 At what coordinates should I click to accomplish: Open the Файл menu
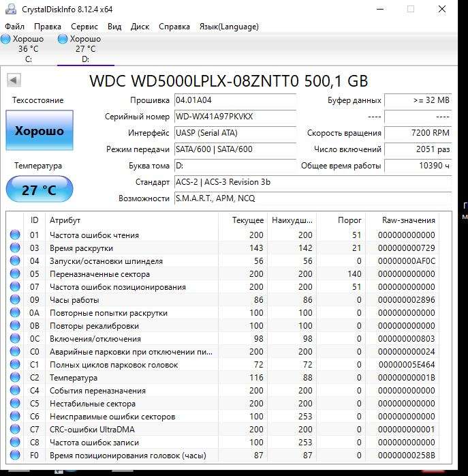14,27
